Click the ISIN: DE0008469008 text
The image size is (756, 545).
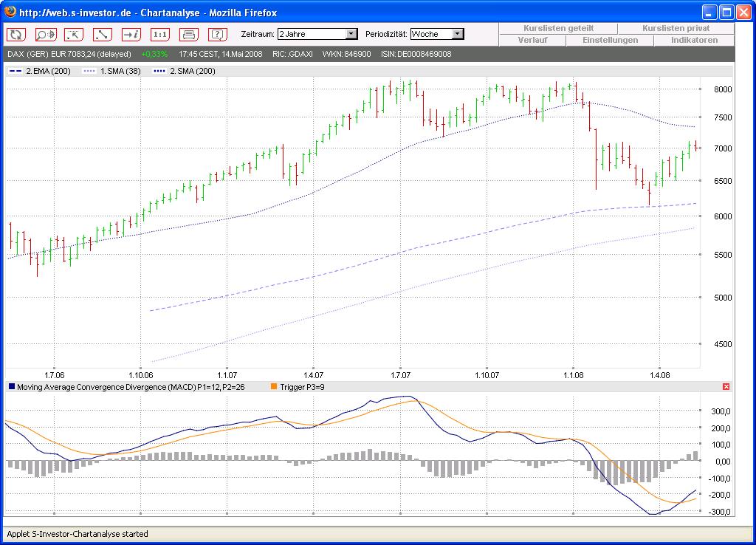point(416,54)
